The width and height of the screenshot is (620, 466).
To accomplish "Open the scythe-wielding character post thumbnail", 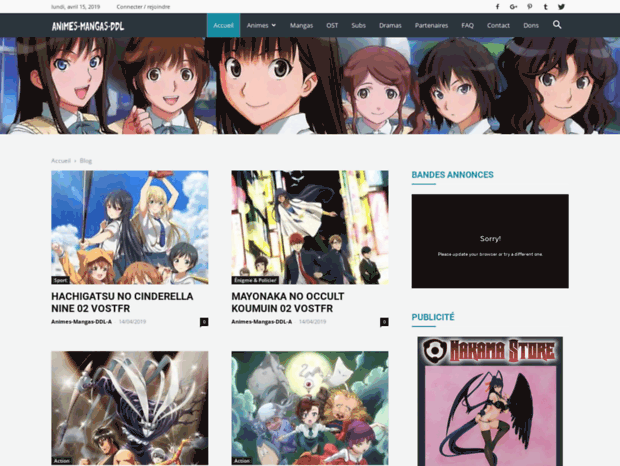I will [x=130, y=408].
